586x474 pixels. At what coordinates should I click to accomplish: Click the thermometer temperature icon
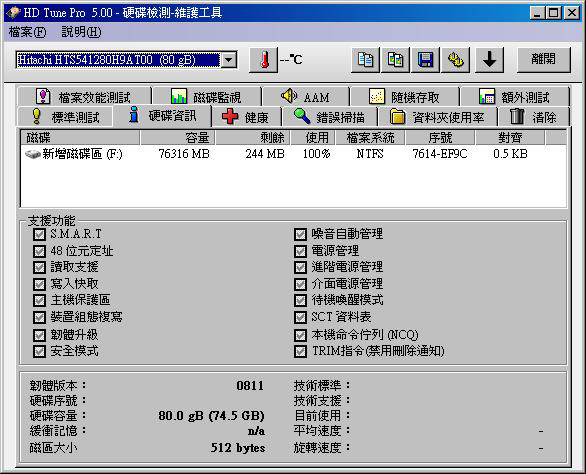264,60
